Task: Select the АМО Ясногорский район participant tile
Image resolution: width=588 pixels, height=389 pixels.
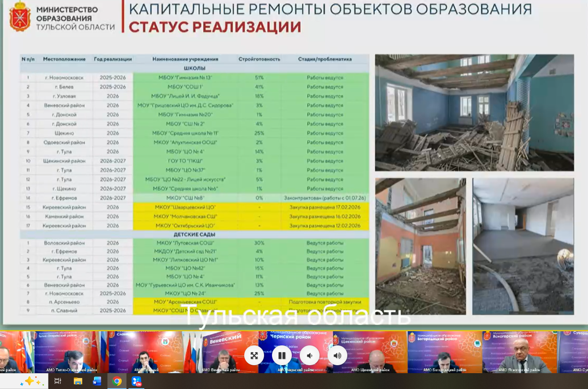Action: pyautogui.click(x=521, y=351)
